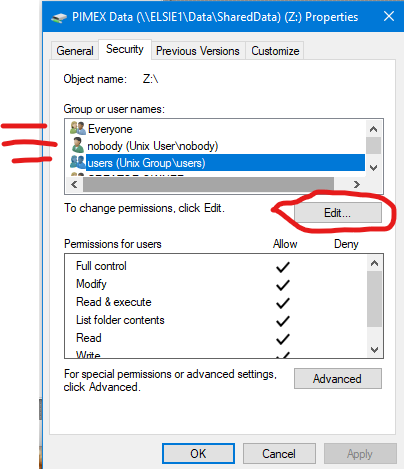Click down arrow of permissions list scrollbar
Viewport: 404px width, 469px height.
click(x=375, y=350)
